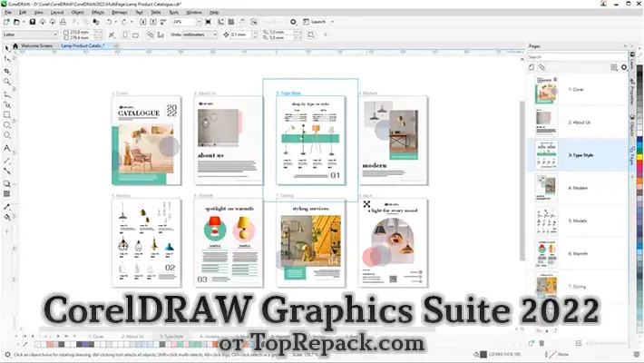Click the vertical canvas scrollbar
The width and height of the screenshot is (644, 363).
tap(522, 181)
